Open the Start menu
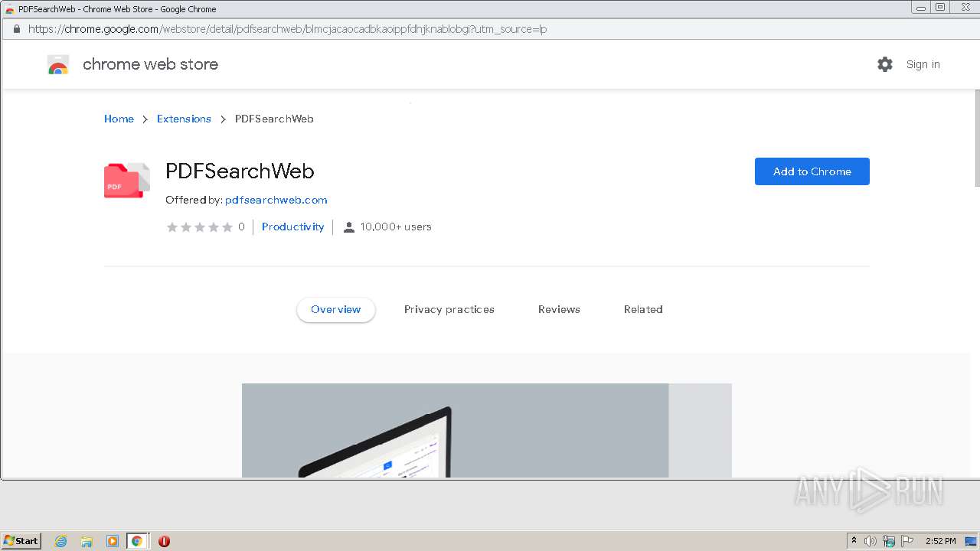 [x=21, y=540]
